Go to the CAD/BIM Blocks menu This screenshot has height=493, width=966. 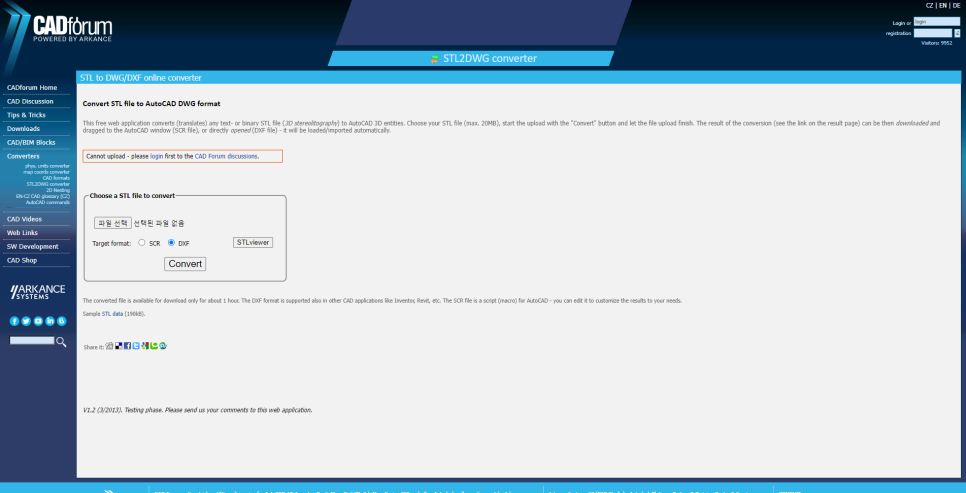tap(31, 142)
